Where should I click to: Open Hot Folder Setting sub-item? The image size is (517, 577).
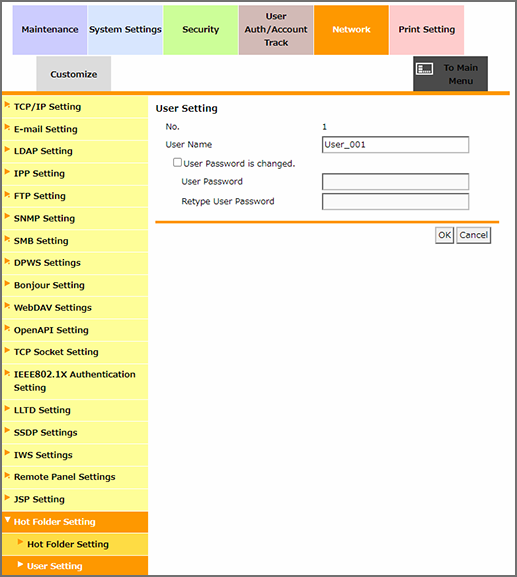click(x=75, y=545)
